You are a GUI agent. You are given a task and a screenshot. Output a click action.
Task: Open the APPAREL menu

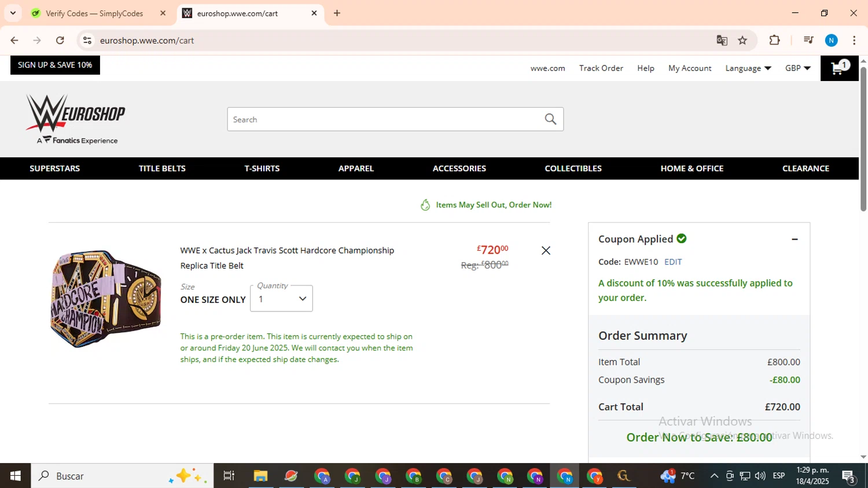click(x=356, y=168)
